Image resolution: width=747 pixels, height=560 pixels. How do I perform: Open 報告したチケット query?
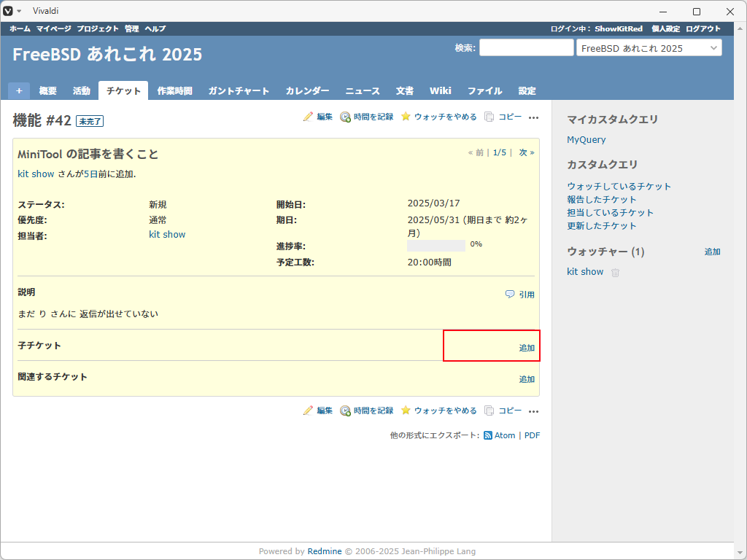[x=601, y=200]
